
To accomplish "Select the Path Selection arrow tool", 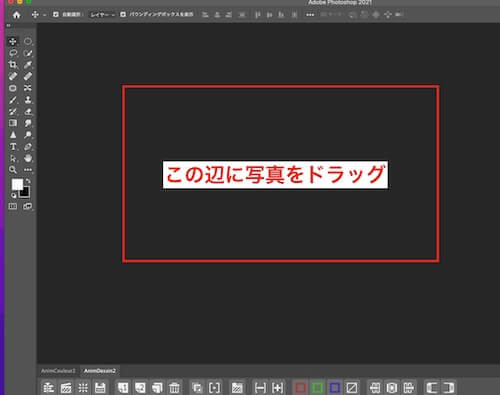I will [x=13, y=158].
